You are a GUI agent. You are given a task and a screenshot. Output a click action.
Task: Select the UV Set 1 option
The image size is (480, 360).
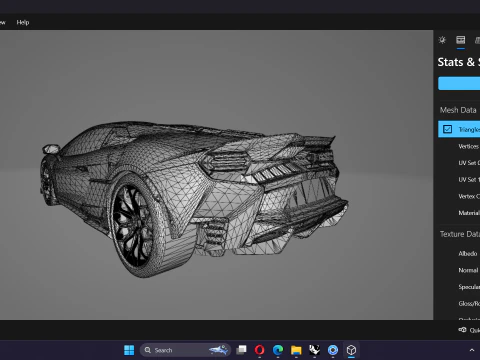tap(469, 179)
